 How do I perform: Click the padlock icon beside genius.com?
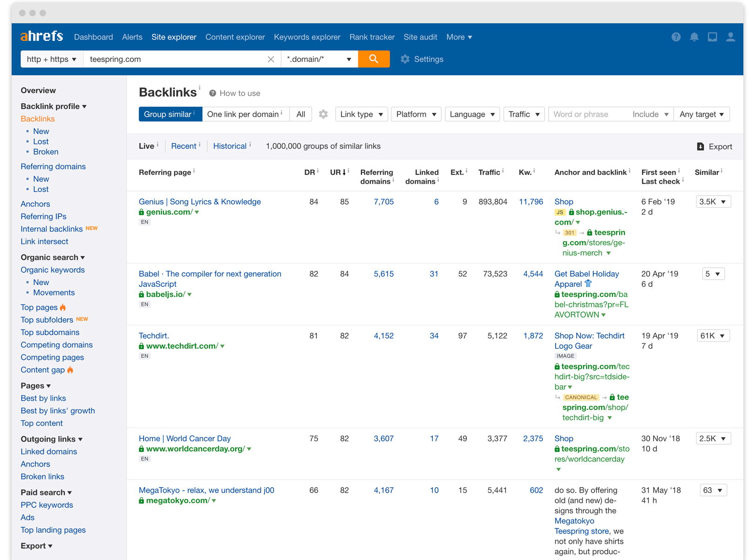[x=141, y=212]
